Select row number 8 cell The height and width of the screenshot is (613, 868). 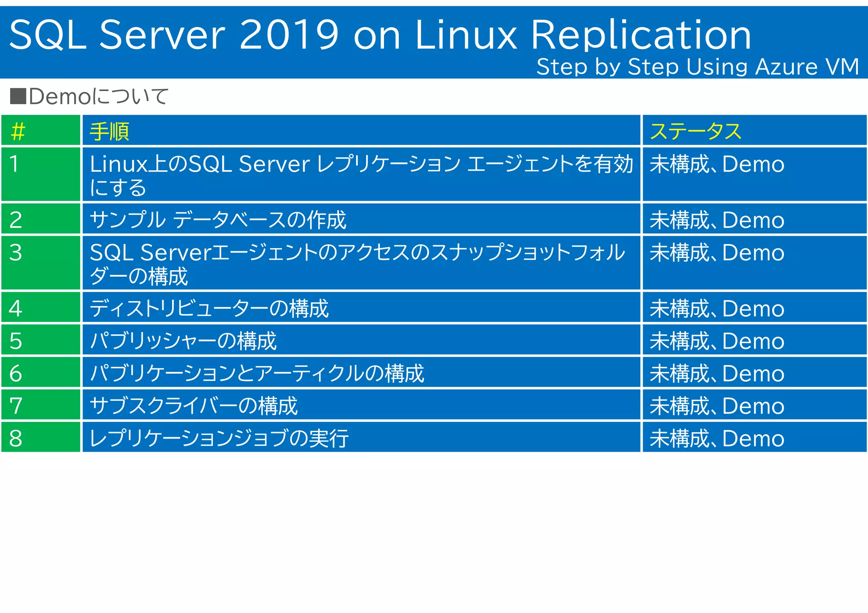41,437
